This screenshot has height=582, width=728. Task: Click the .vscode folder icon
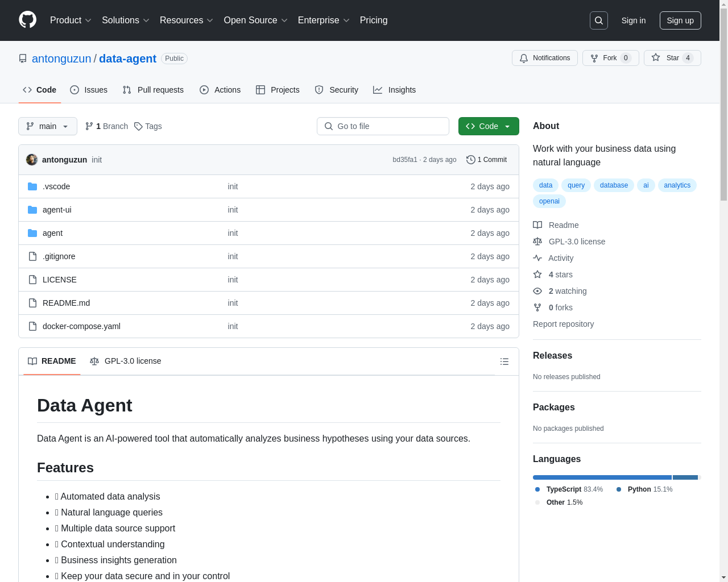(x=32, y=186)
